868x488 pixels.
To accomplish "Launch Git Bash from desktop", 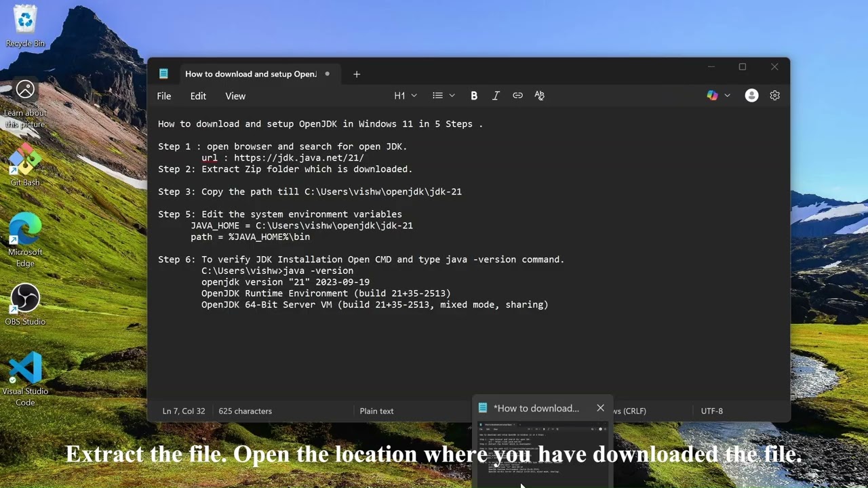I will pyautogui.click(x=25, y=165).
